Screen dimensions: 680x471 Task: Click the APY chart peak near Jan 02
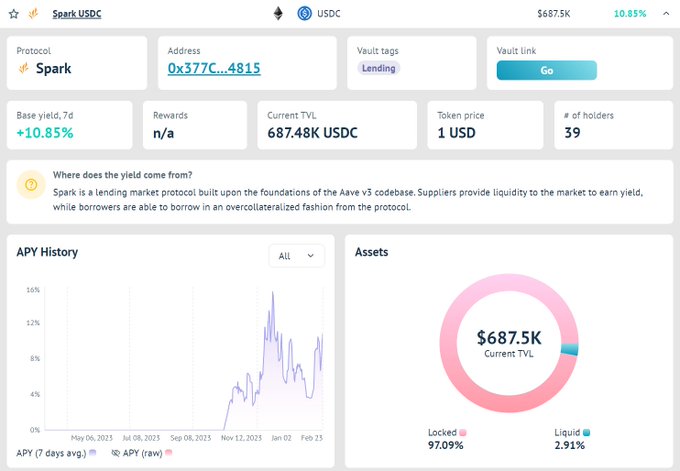point(273,293)
